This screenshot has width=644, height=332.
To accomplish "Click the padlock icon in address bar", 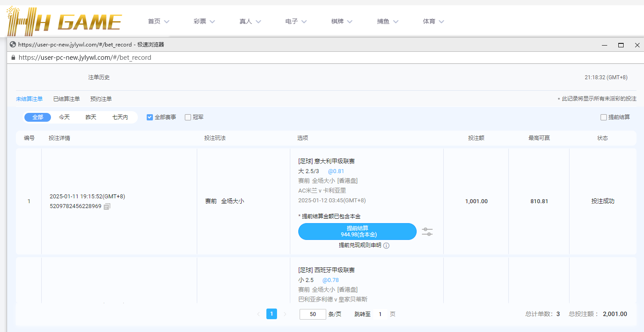I will pyautogui.click(x=13, y=58).
